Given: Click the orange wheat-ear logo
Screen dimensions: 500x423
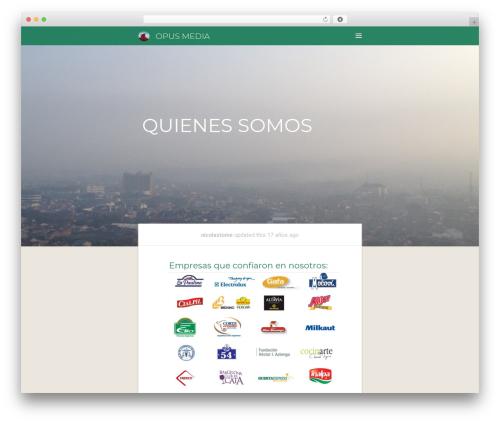Looking at the screenshot, I should pos(222,303).
